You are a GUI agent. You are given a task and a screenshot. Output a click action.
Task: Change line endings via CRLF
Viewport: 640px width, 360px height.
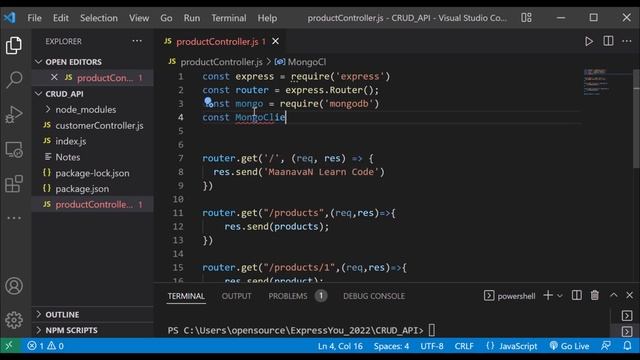coord(464,346)
